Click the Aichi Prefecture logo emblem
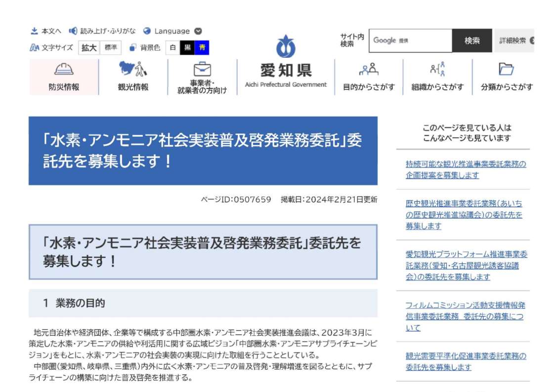 [x=286, y=47]
